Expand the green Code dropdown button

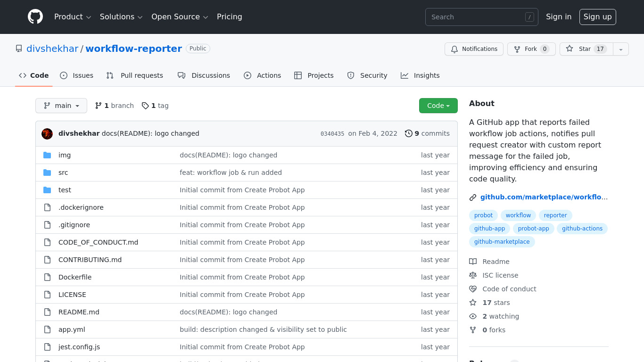[x=438, y=106]
